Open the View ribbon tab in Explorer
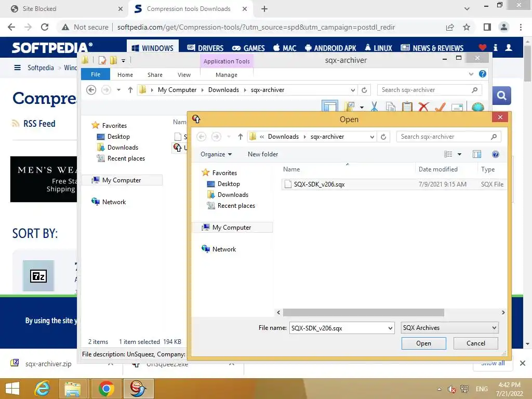This screenshot has width=532, height=399. (184, 75)
